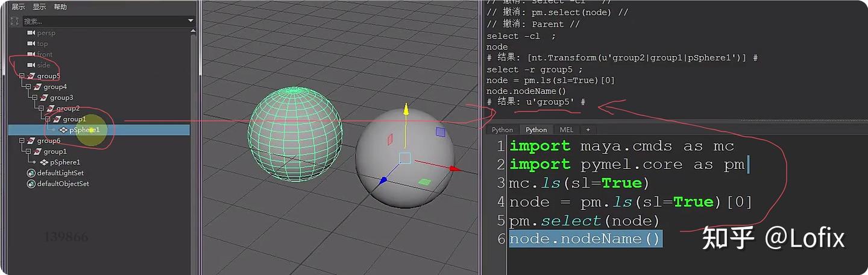This screenshot has width=868, height=275.
Task: Click the group4 transform node icon
Action: point(38,87)
